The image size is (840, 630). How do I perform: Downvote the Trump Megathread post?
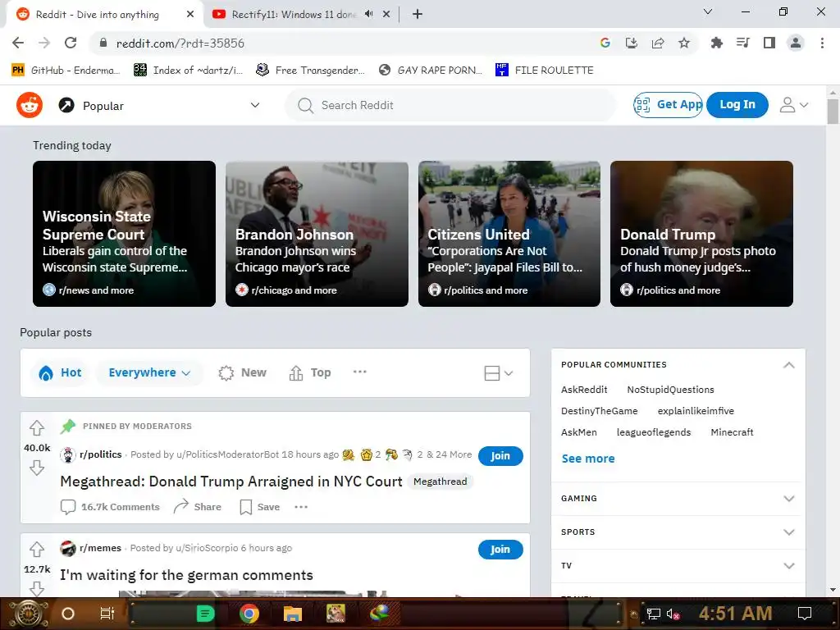coord(36,468)
